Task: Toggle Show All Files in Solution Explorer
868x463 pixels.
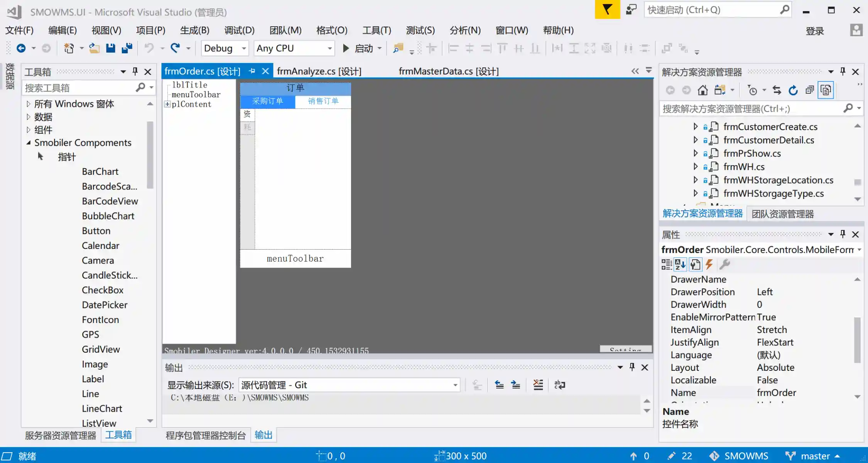Action: [826, 90]
